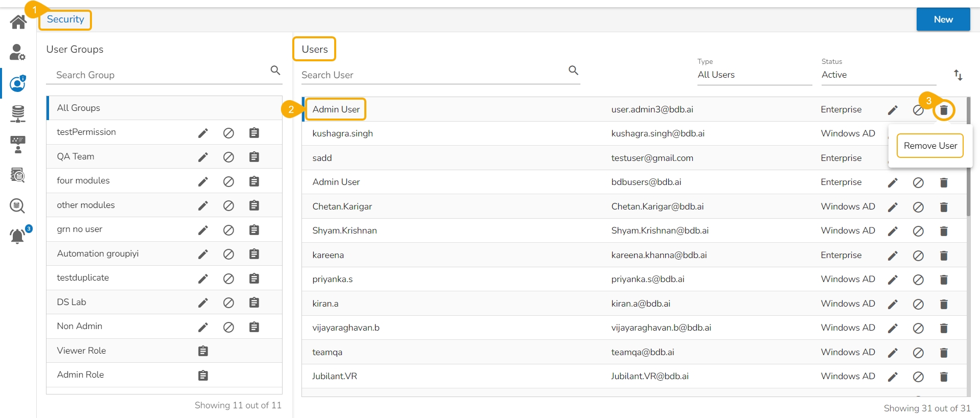Open the clipboard details icon for Viewer Role
The width and height of the screenshot is (980, 418).
click(x=203, y=351)
